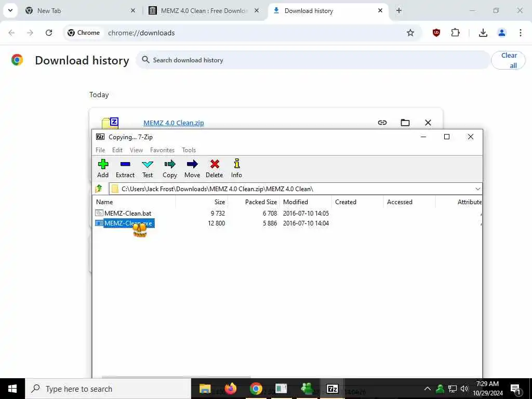This screenshot has width=532, height=399.
Task: Click the Search download history field
Action: pos(313,60)
